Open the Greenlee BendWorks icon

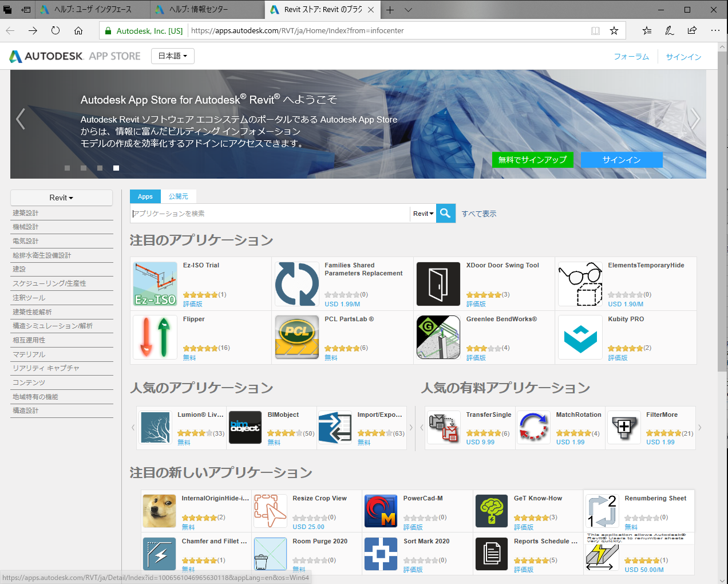click(x=438, y=337)
